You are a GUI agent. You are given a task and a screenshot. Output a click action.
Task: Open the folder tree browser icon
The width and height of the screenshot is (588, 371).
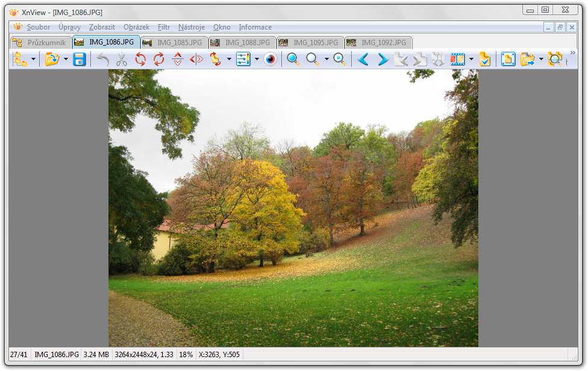20,59
